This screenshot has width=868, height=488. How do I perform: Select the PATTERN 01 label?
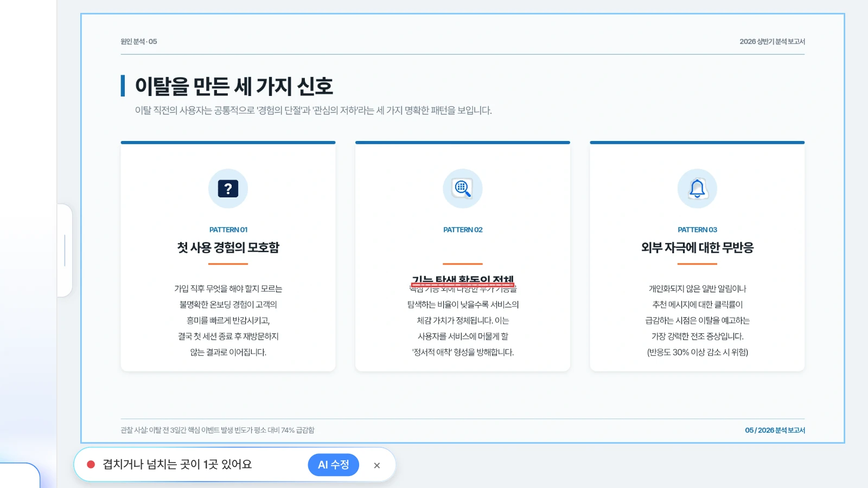(228, 230)
